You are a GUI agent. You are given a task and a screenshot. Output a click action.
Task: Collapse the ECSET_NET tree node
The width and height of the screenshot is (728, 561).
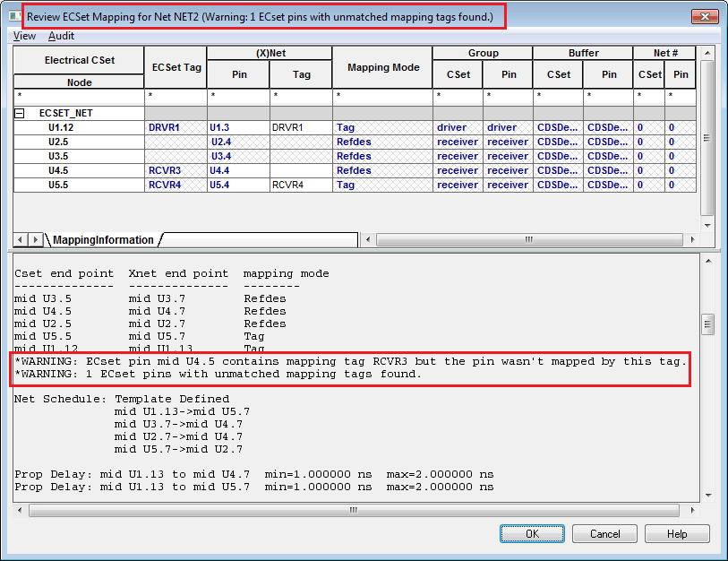20,113
